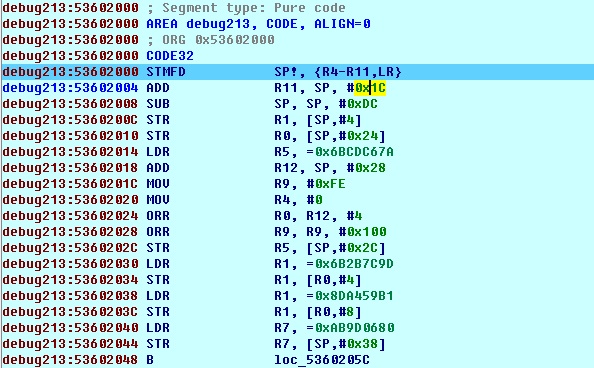This screenshot has width=594, height=368.
Task: Click the constant 0x6BCDC67A
Action: point(354,152)
